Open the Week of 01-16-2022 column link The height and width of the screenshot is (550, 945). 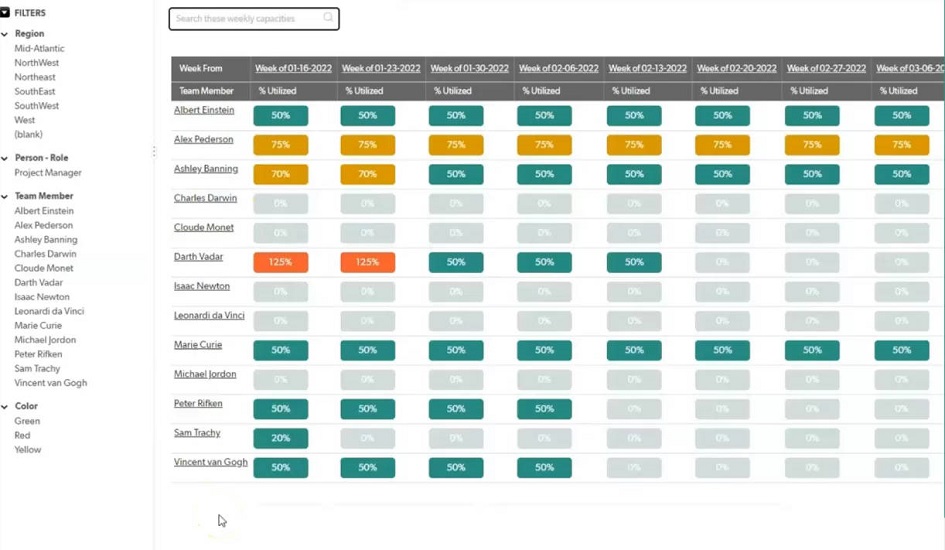tap(294, 69)
